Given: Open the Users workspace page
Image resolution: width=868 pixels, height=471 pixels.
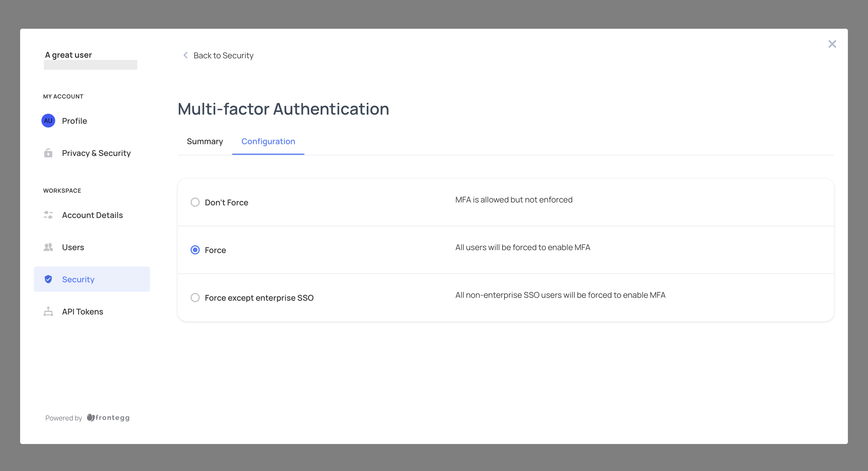Looking at the screenshot, I should coord(73,248).
